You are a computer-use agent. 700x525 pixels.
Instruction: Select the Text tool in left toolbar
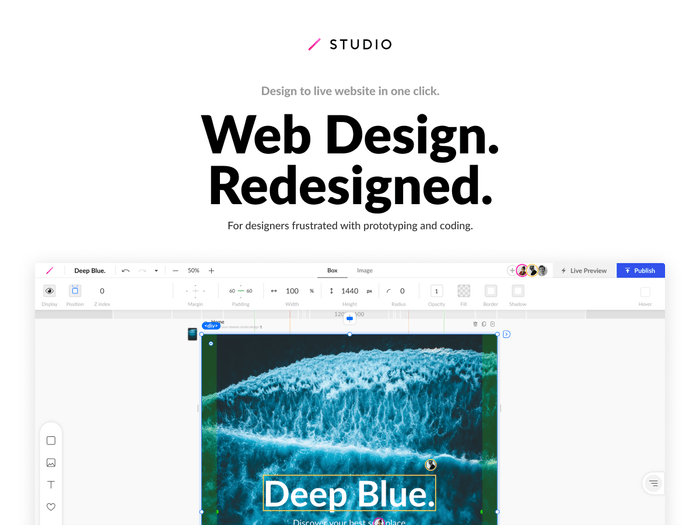tap(51, 485)
